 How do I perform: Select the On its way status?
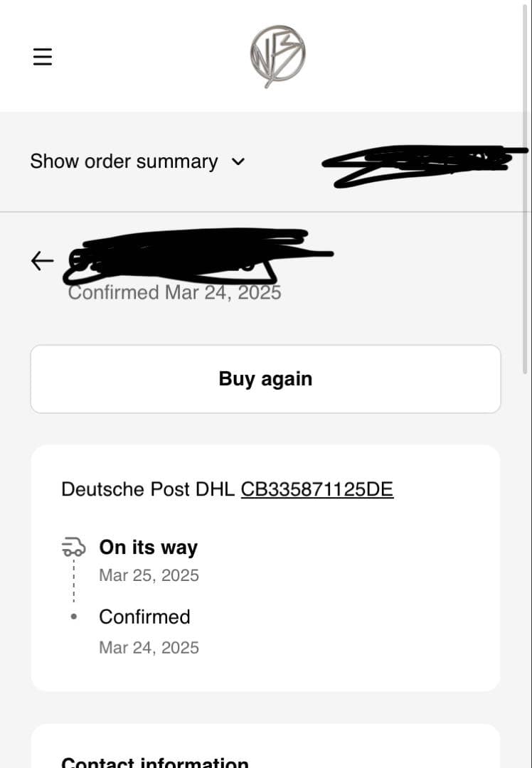coord(148,548)
